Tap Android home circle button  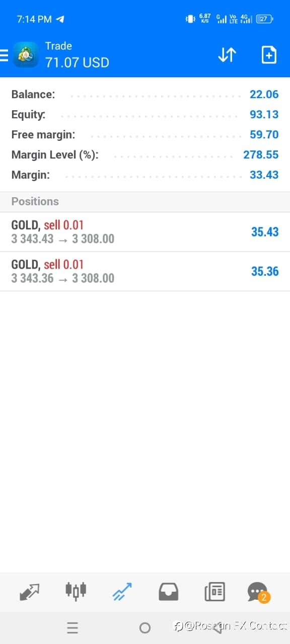[x=145, y=627]
